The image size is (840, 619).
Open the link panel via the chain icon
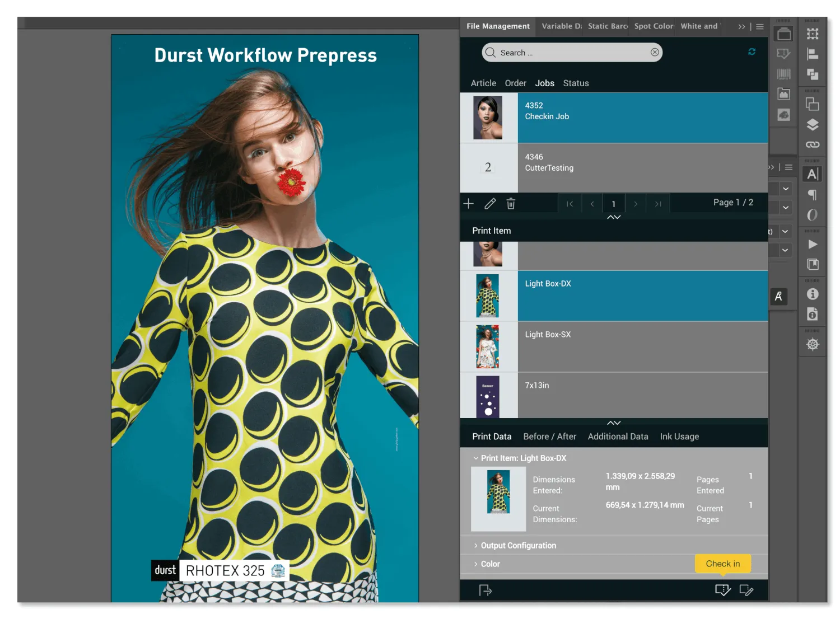click(812, 144)
